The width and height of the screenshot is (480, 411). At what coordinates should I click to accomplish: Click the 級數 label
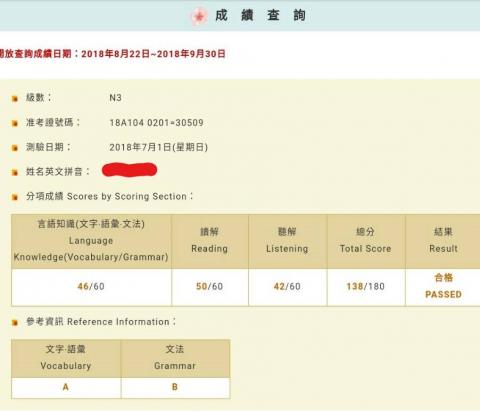click(x=39, y=98)
